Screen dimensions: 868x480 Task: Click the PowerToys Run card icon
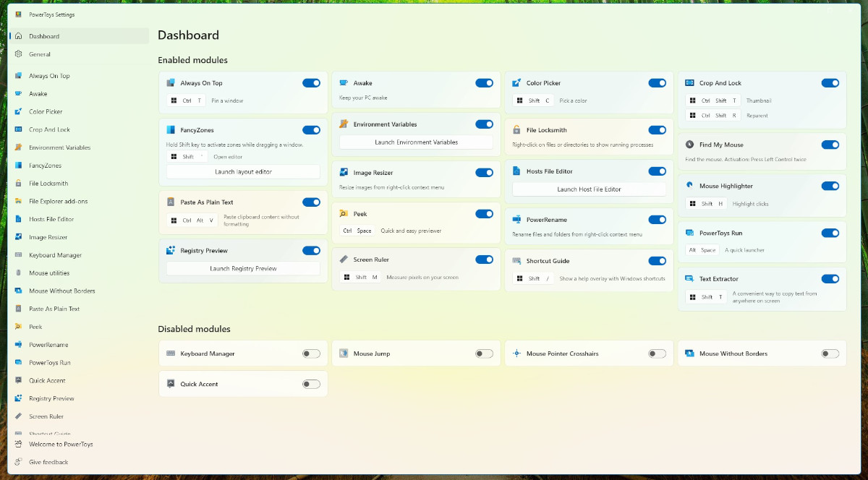[x=689, y=233]
